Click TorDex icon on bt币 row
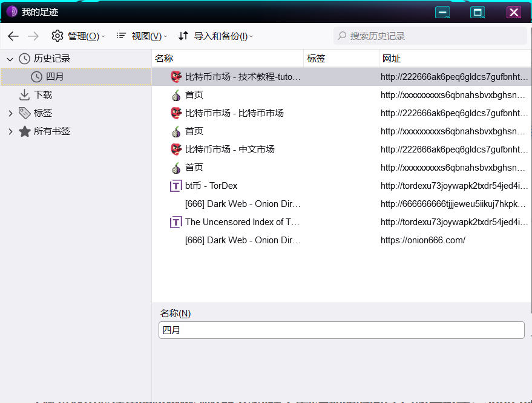Image resolution: width=532 pixels, height=403 pixels. pyautogui.click(x=176, y=186)
